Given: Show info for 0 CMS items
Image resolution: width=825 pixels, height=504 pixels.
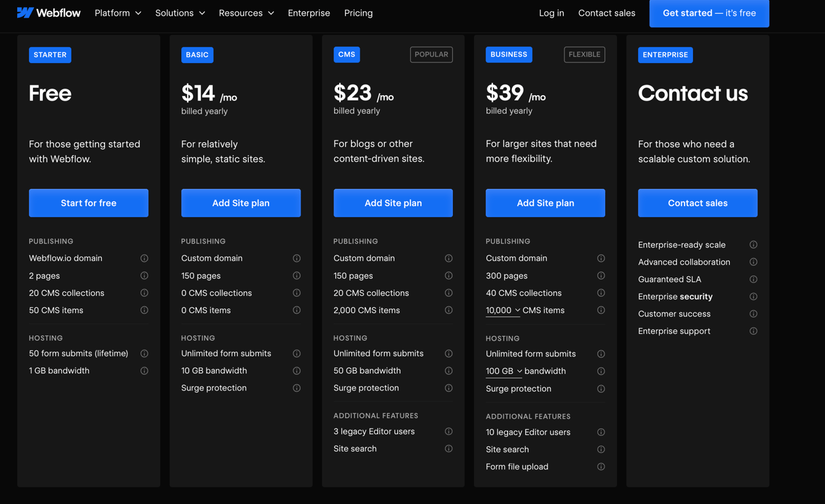Looking at the screenshot, I should [297, 310].
